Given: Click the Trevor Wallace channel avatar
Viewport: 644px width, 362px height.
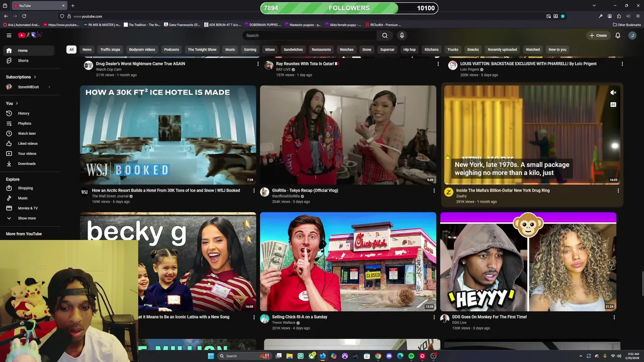Looking at the screenshot, I should tap(265, 319).
